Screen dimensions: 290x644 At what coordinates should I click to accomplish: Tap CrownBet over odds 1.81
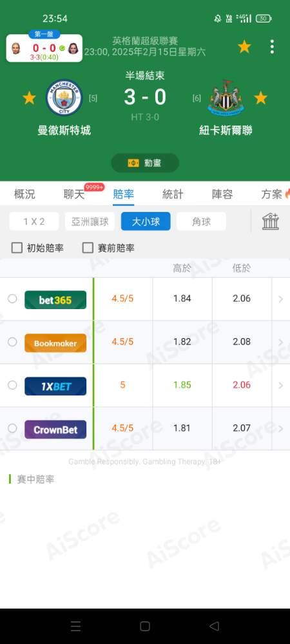click(182, 428)
